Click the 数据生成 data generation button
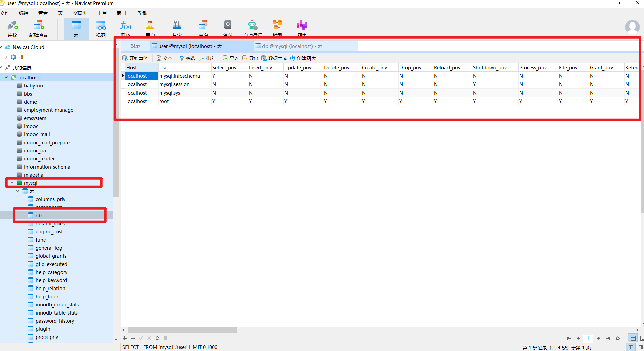 (274, 58)
